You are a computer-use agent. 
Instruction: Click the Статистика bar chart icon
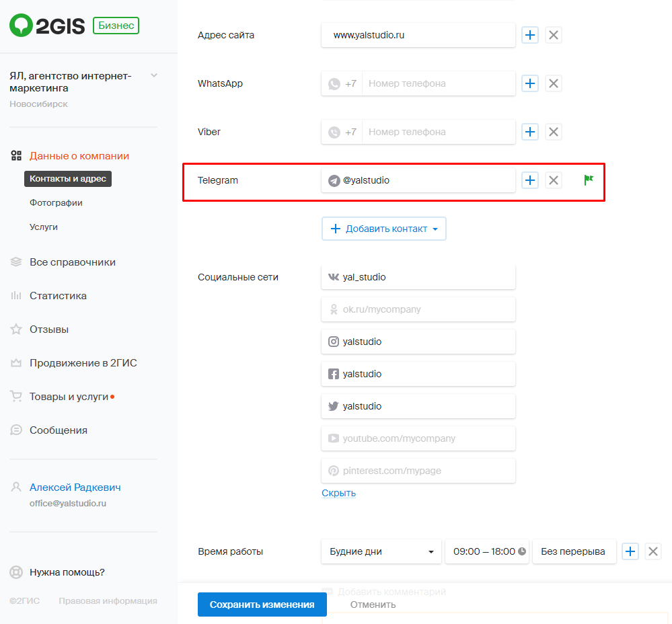16,295
